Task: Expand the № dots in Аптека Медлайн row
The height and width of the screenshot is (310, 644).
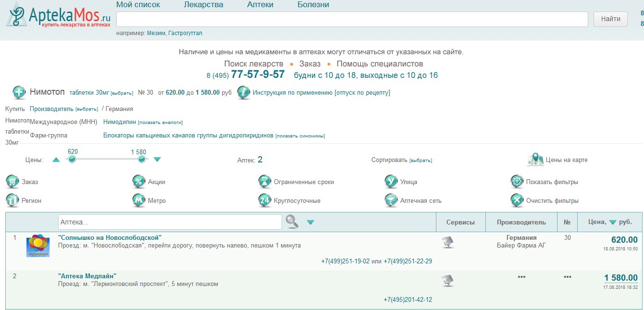Action: click(568, 277)
